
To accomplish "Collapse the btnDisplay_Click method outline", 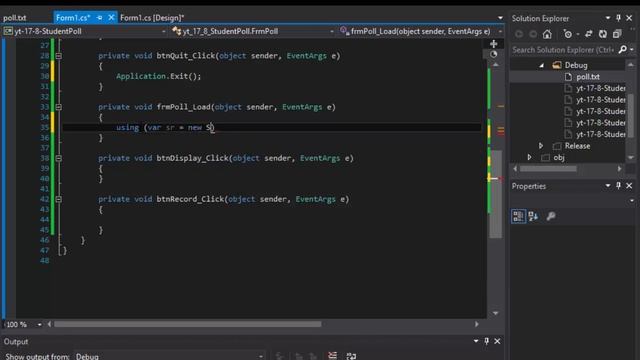I will [59, 158].
